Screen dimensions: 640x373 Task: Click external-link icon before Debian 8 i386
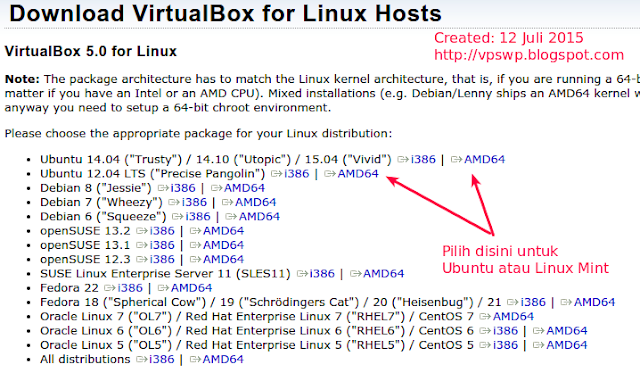(163, 188)
